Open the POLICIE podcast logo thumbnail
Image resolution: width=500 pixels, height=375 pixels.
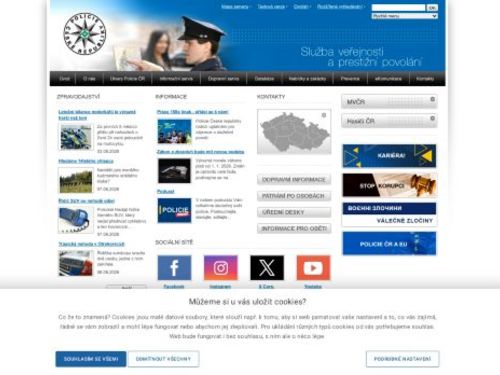pyautogui.click(x=174, y=211)
